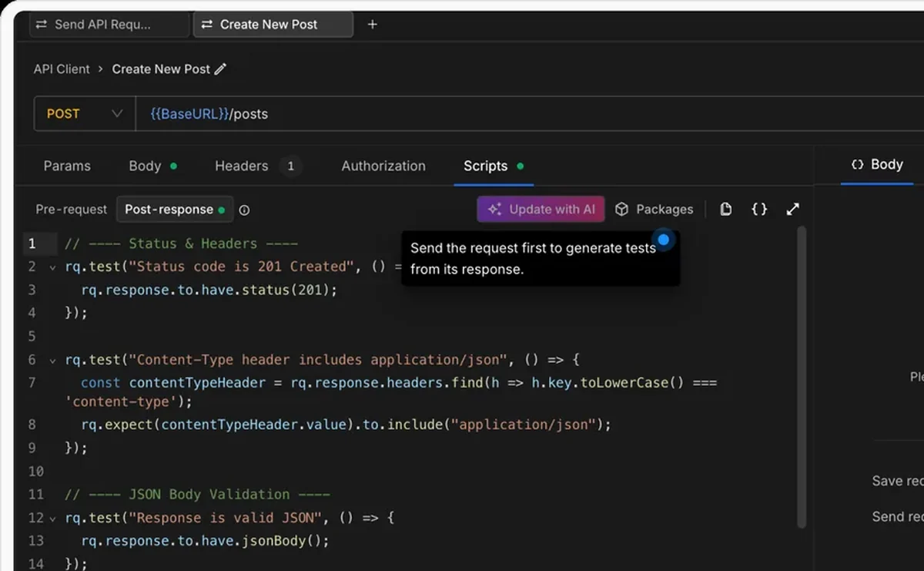Click the "JSON Body Validation" comment line
This screenshot has height=571, width=924.
pyautogui.click(x=197, y=494)
